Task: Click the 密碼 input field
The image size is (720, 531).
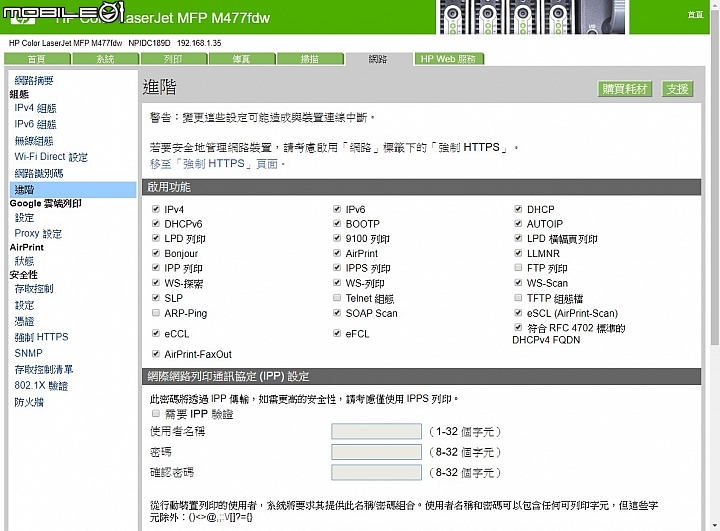Action: coord(376,452)
